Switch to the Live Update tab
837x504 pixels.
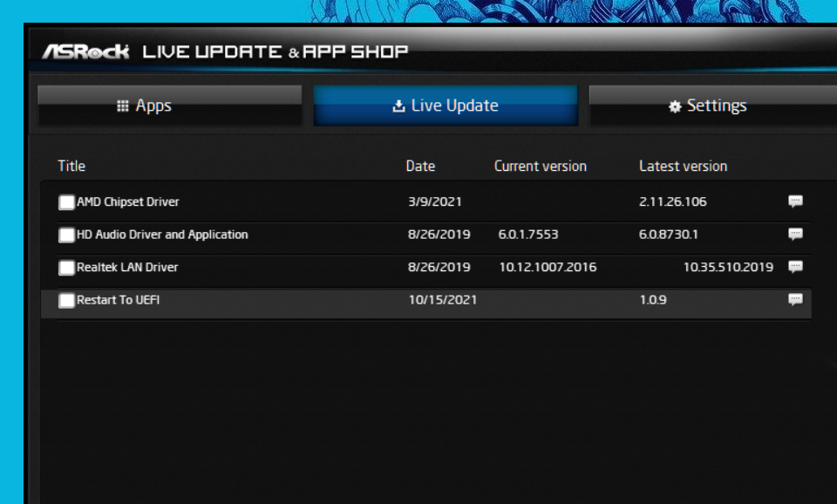coord(446,106)
